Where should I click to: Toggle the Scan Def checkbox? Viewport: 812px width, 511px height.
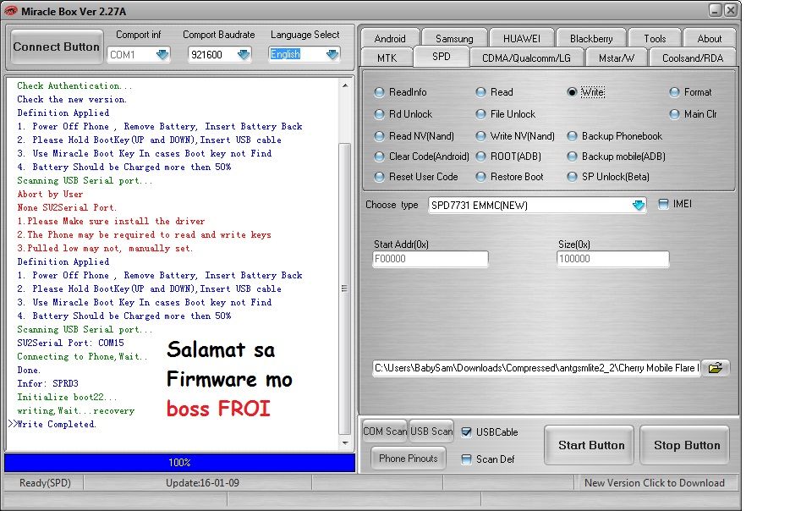467,459
